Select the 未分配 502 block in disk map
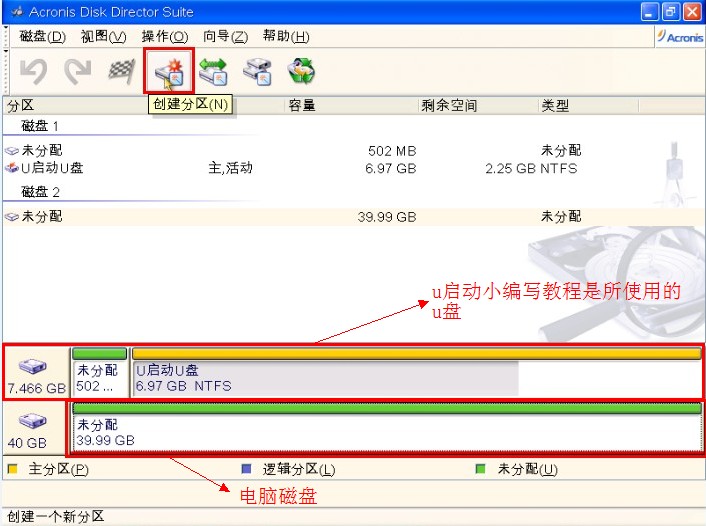The image size is (706, 526). 100,373
